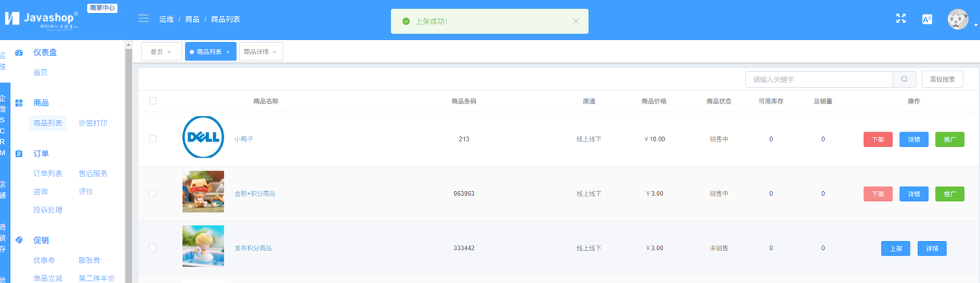Click barcode 963963 cell
This screenshot has height=283, width=980.
tap(464, 194)
